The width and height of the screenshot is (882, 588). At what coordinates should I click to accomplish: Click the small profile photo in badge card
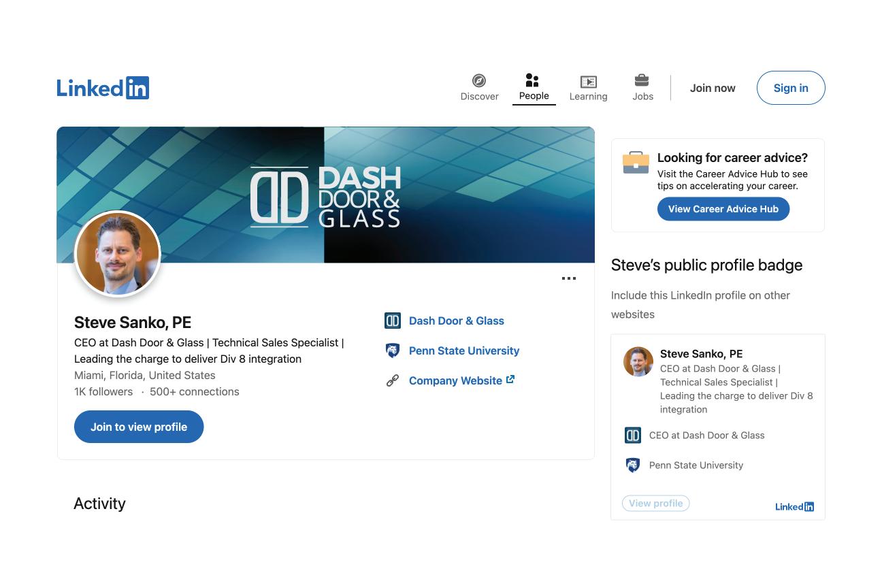coord(638,361)
